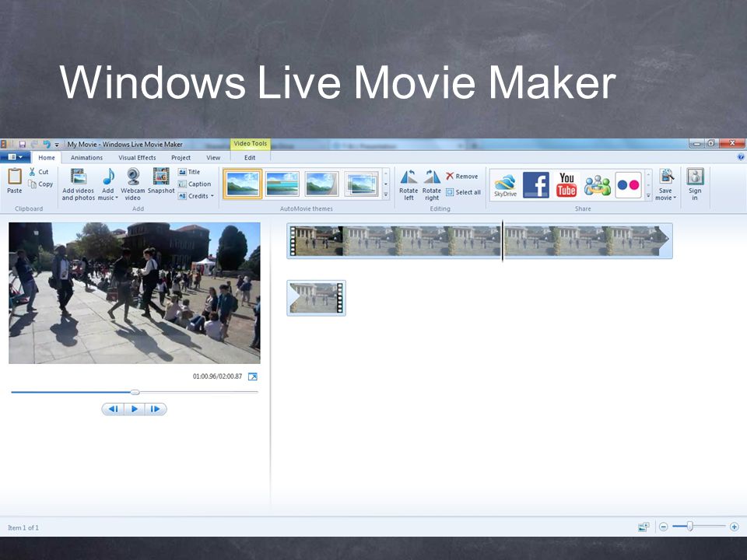Click the Undo arrow in title bar
747x560 pixels.
tap(46, 145)
